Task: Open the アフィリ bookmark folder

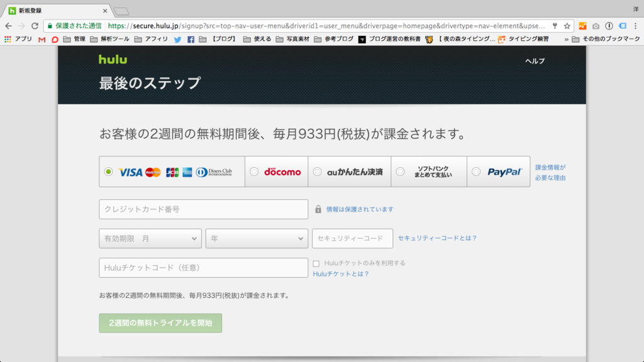Action: (x=151, y=39)
